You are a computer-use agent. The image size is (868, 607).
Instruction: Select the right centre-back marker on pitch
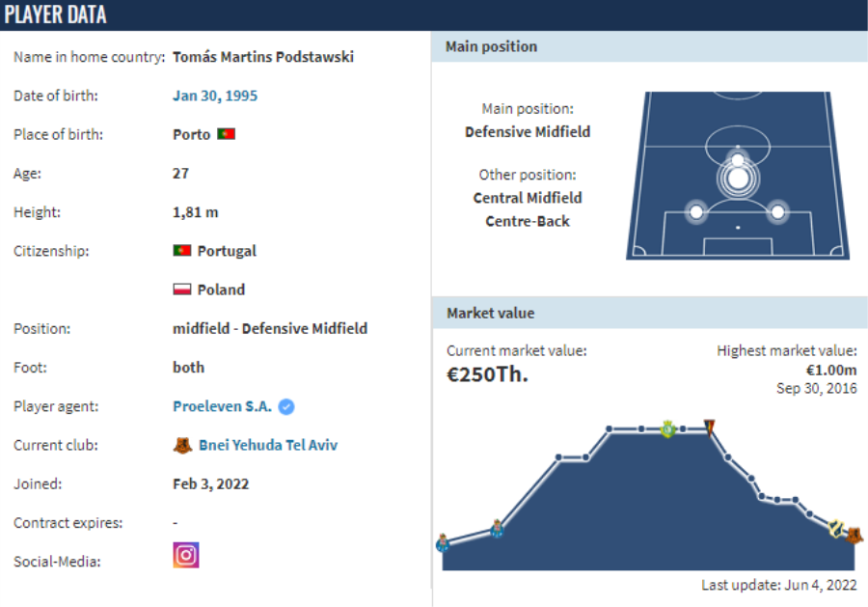[x=777, y=212]
